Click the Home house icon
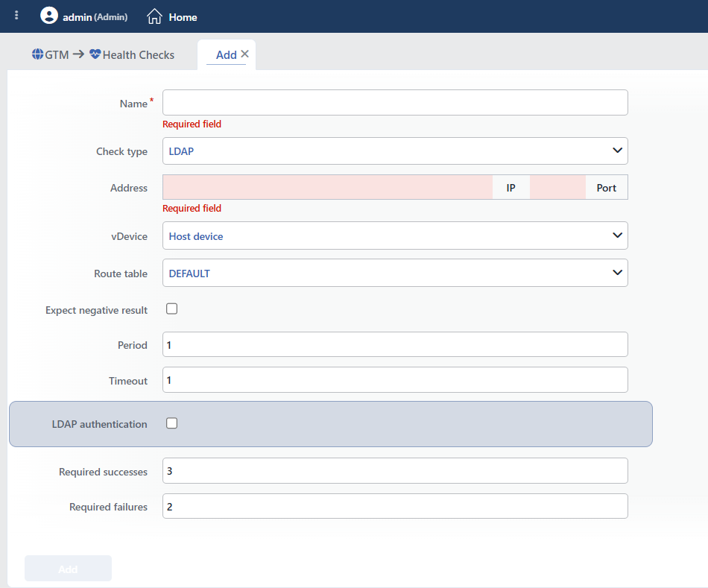This screenshot has width=708, height=588. pyautogui.click(x=154, y=16)
